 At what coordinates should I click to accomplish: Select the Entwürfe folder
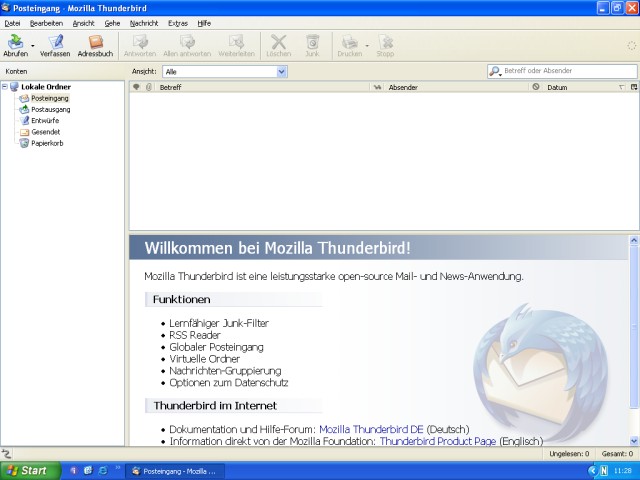tap(45, 121)
